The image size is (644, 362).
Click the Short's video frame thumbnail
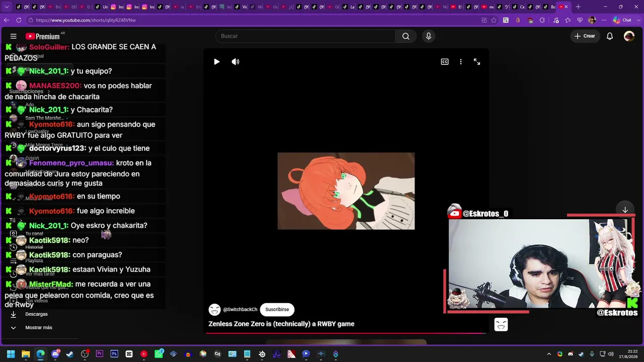click(x=346, y=191)
